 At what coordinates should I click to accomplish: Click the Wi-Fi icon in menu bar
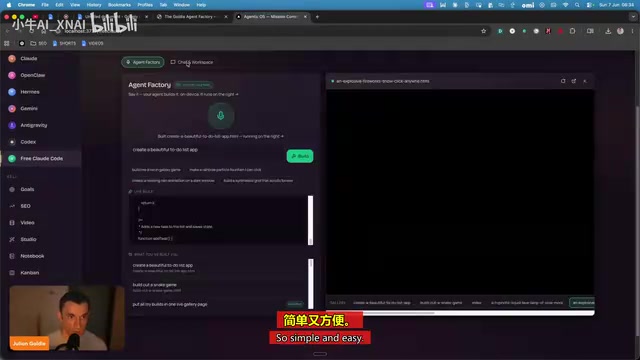(565, 5)
